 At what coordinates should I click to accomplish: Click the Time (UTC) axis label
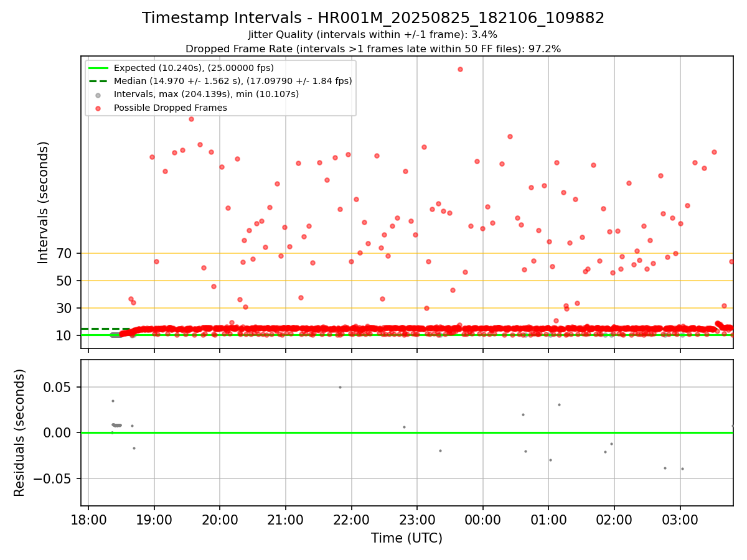pyautogui.click(x=406, y=538)
